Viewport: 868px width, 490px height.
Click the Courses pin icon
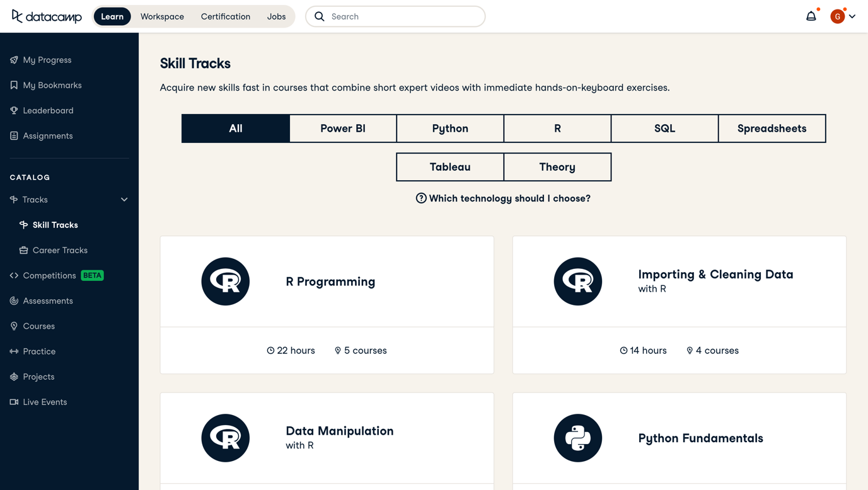pyautogui.click(x=14, y=326)
